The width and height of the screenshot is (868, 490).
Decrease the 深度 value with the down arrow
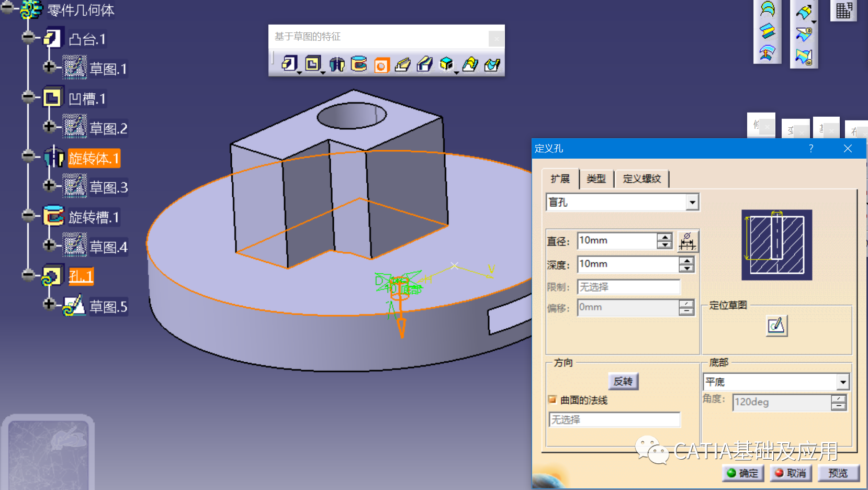[x=686, y=269]
